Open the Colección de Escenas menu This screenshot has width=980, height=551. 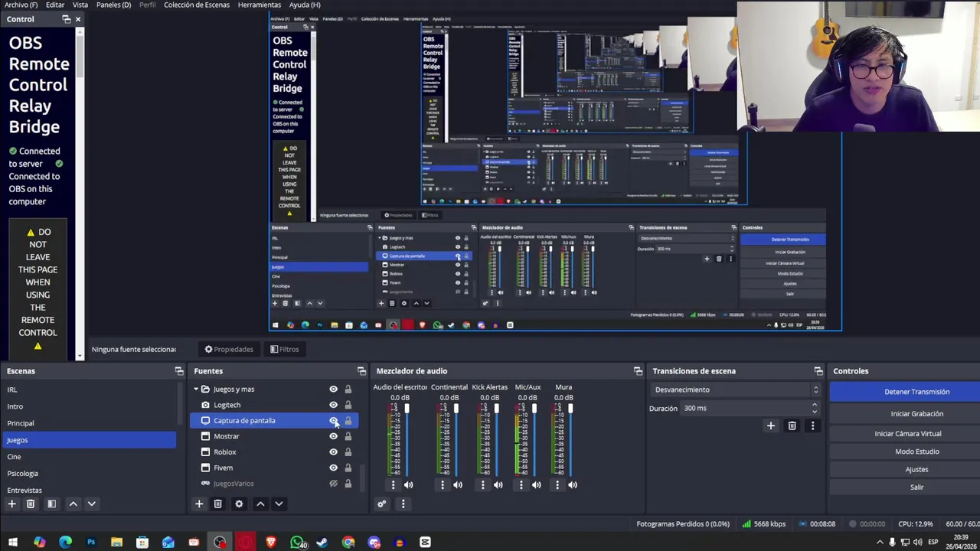pos(197,5)
